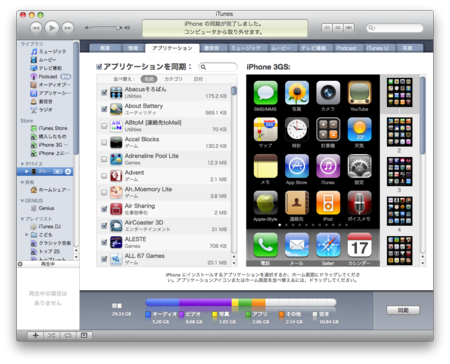Add new playlist with plus button

point(35,335)
